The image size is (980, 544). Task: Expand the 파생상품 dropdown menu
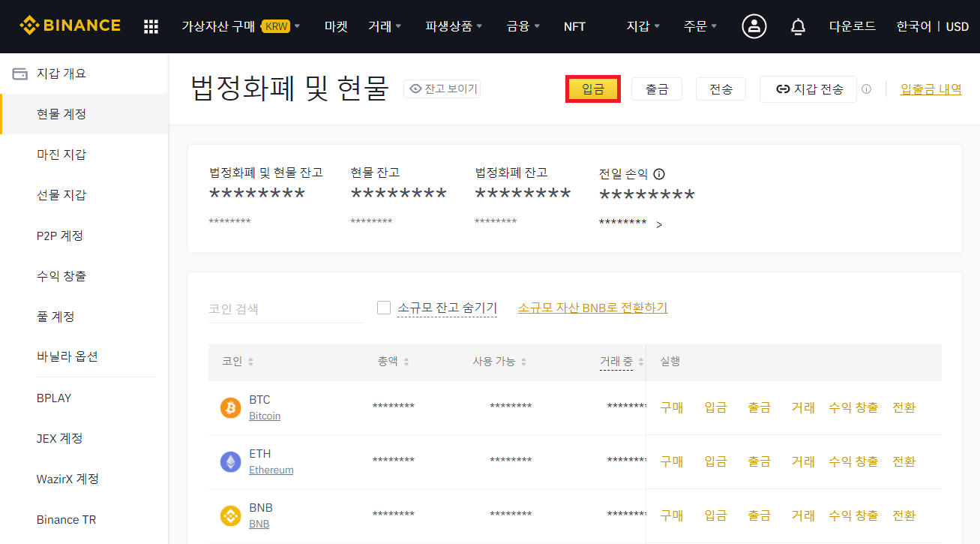coord(454,26)
